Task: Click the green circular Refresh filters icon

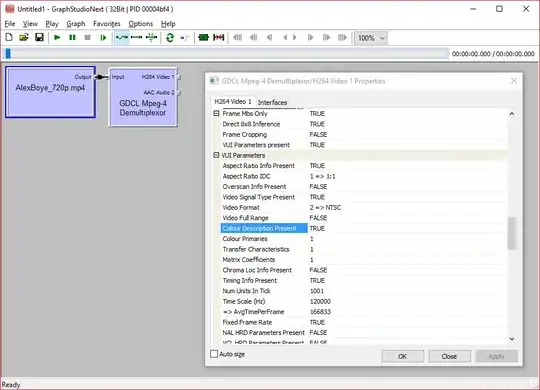Action: [170, 38]
